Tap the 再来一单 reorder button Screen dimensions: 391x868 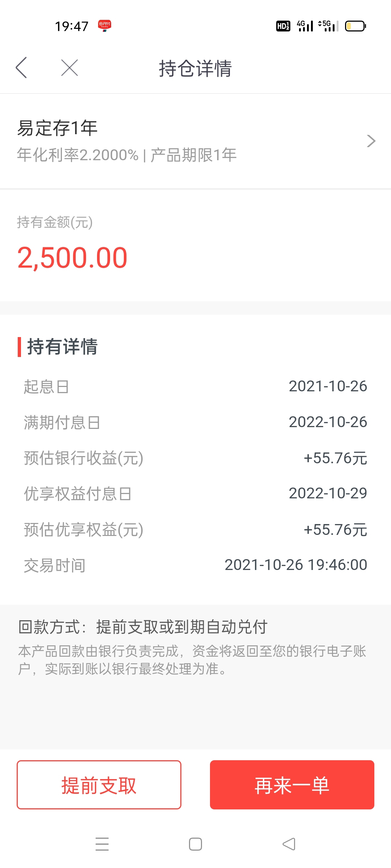click(292, 784)
